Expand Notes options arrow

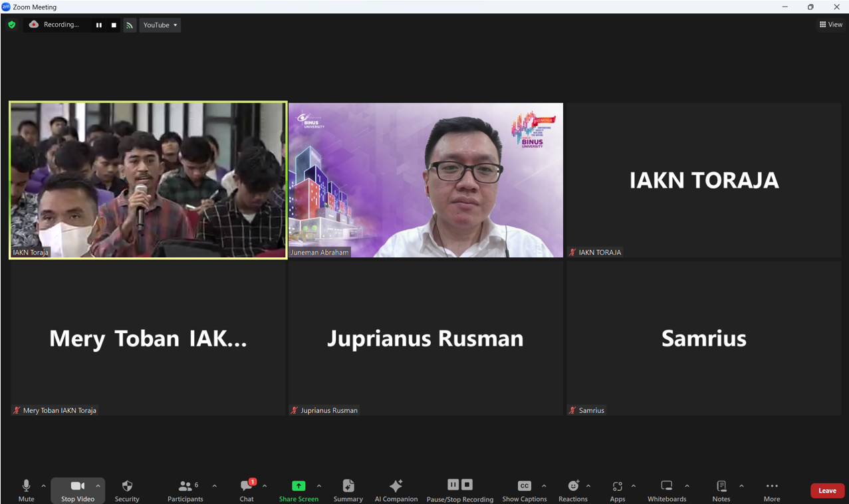tap(741, 486)
